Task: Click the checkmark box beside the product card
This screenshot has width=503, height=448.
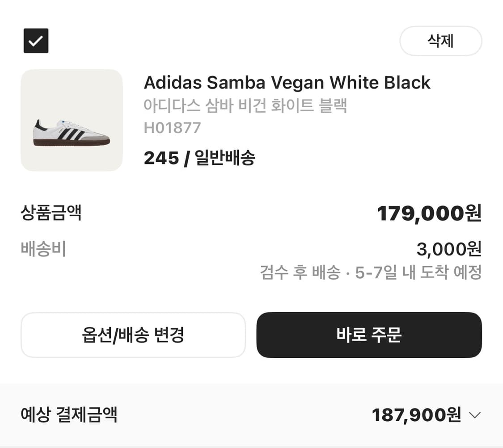Action: click(36, 41)
